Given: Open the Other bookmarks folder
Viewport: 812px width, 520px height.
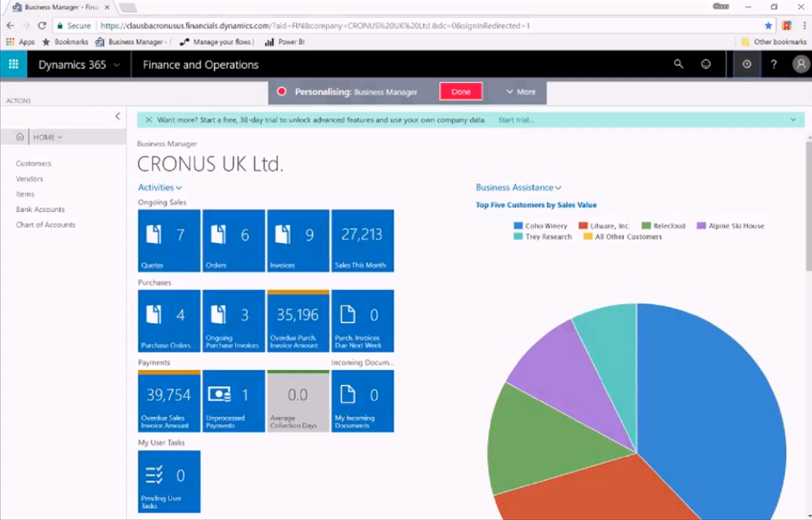Looking at the screenshot, I should point(774,42).
